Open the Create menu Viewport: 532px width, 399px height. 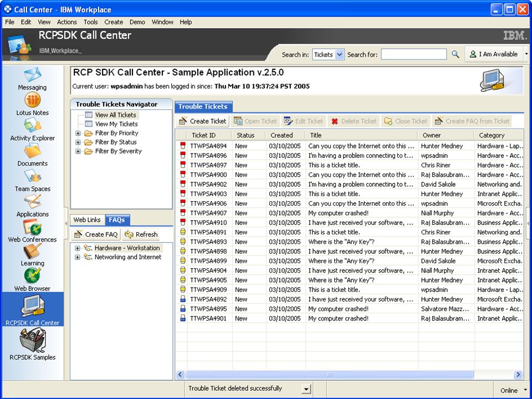(x=114, y=22)
